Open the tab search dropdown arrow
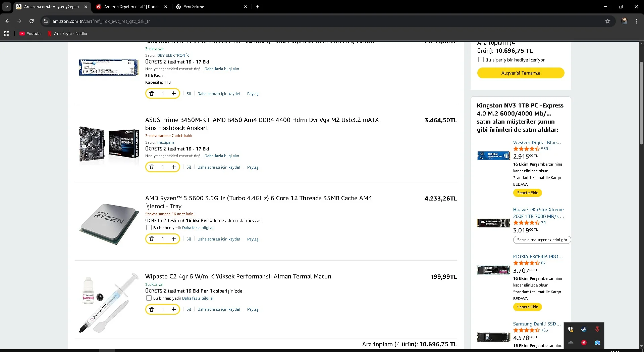Viewport: 644px width, 352px height. point(7,7)
